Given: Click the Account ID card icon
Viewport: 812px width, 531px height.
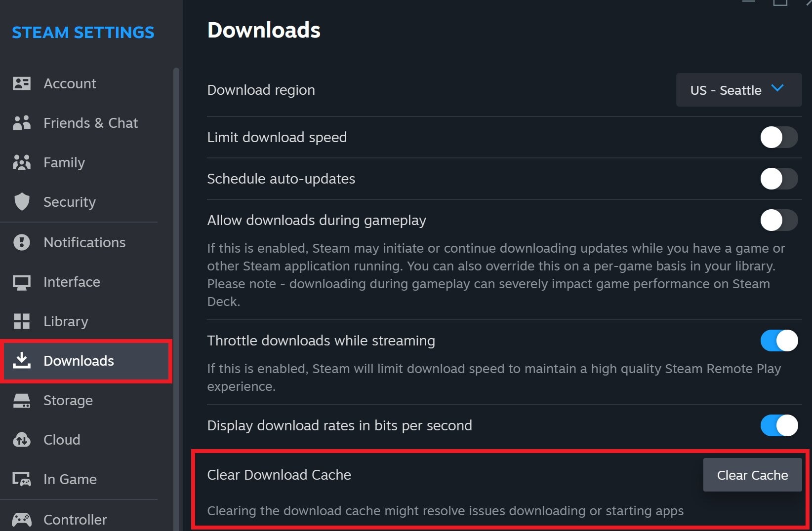Looking at the screenshot, I should pos(22,83).
